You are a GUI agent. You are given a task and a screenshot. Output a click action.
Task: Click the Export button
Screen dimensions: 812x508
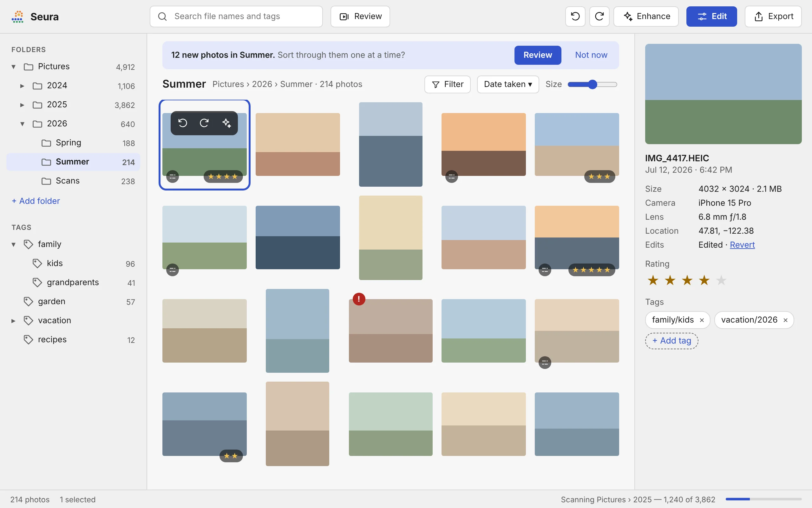(773, 16)
